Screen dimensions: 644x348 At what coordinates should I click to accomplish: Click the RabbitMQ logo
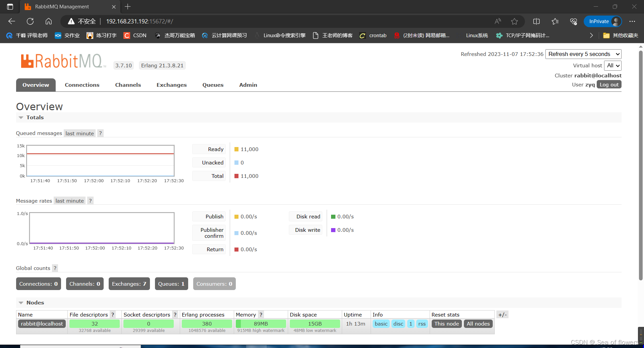pos(63,61)
